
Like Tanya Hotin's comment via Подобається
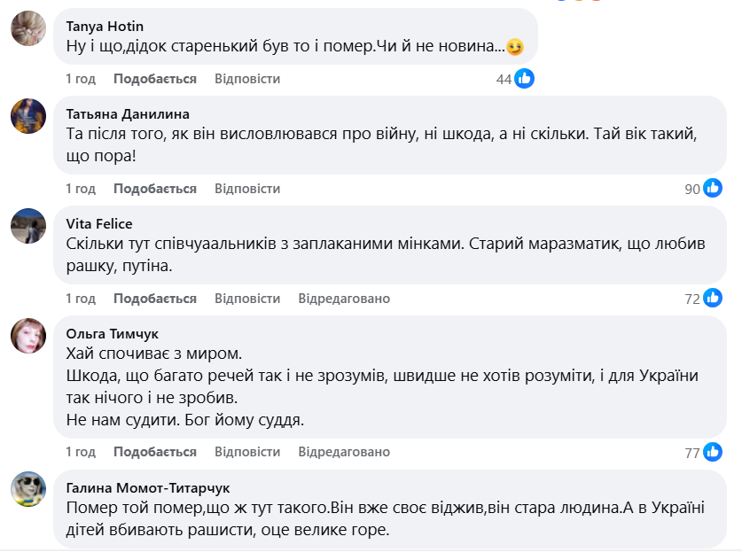point(155,79)
